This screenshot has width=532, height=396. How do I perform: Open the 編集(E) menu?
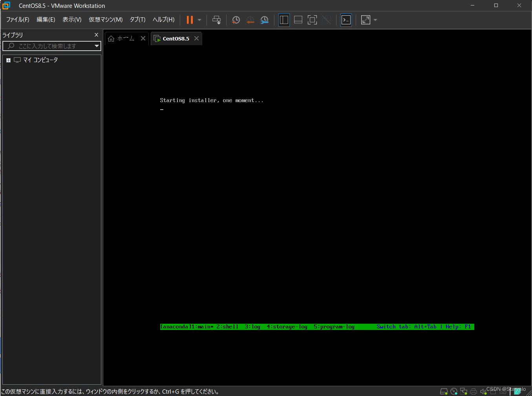click(46, 20)
